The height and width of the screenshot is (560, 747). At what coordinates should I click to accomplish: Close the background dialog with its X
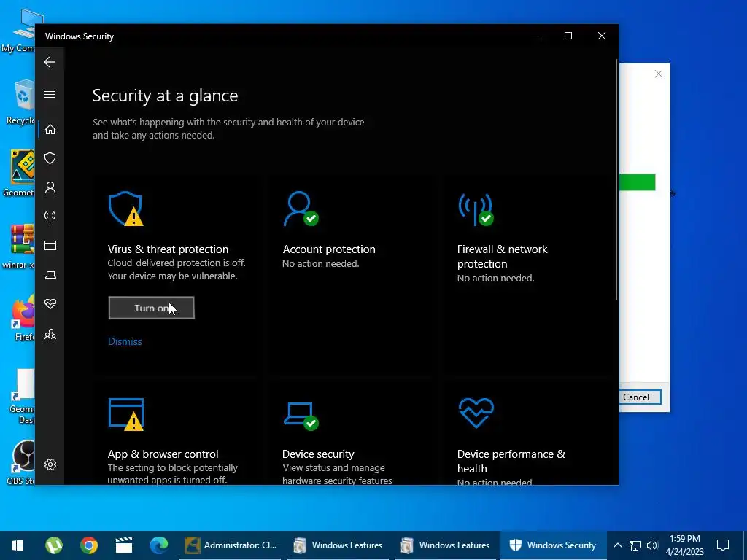[659, 74]
